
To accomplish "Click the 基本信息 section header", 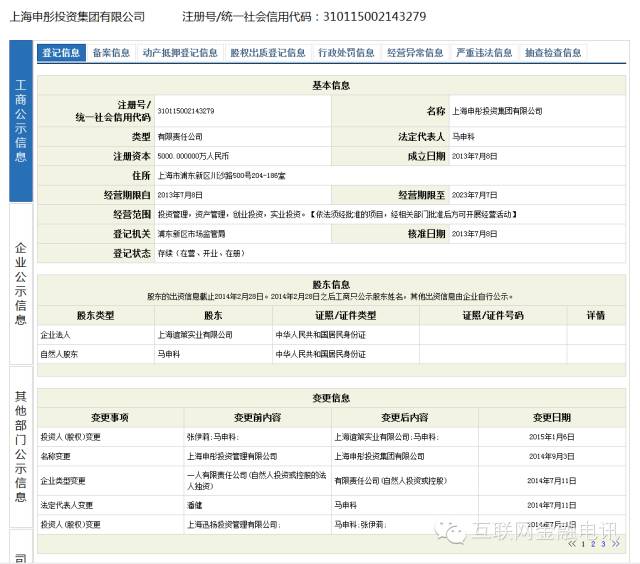I will point(331,85).
